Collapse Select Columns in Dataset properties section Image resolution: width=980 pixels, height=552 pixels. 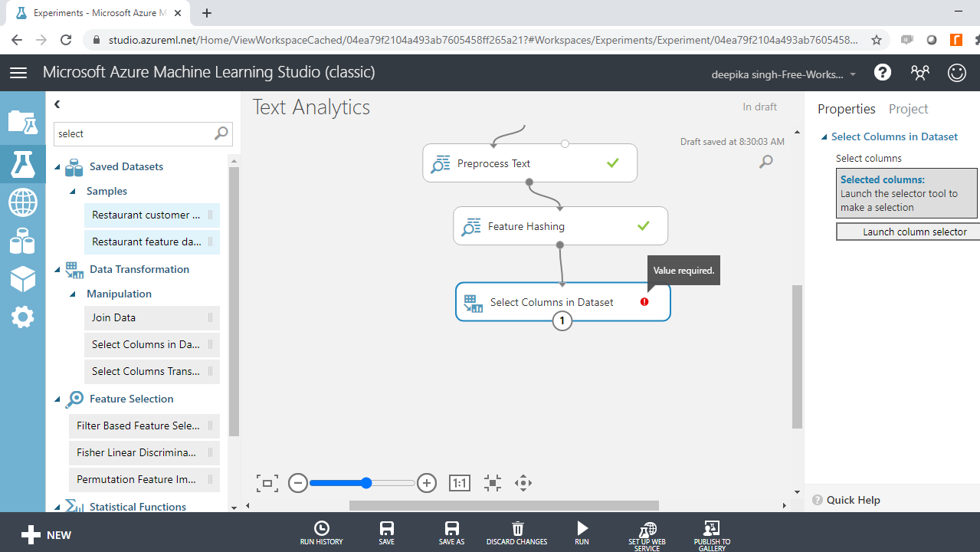point(824,136)
